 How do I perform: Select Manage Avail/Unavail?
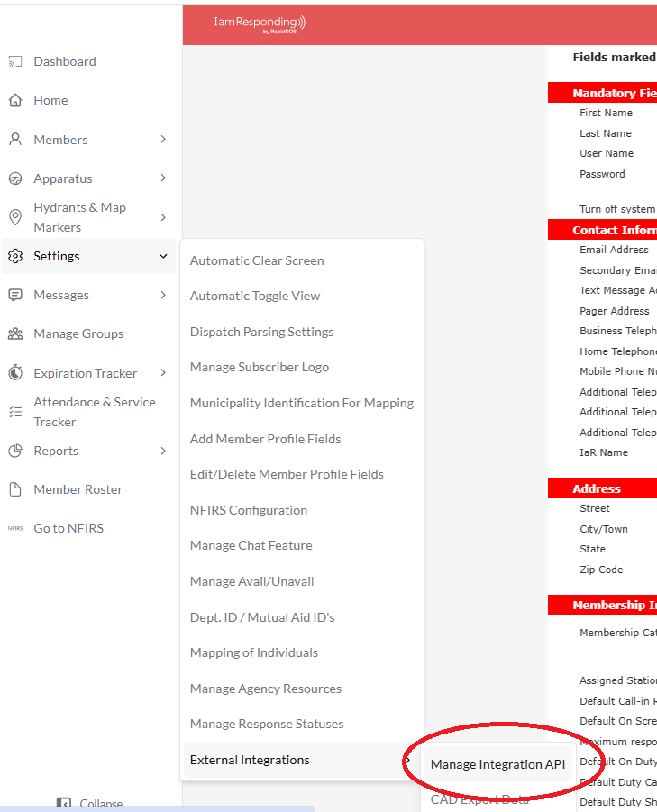tap(251, 581)
